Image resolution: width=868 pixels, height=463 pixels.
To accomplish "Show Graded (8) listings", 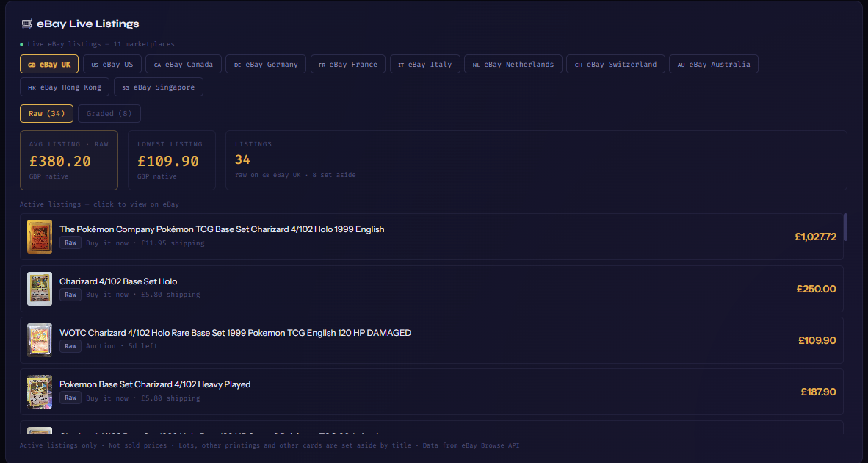I will (109, 113).
